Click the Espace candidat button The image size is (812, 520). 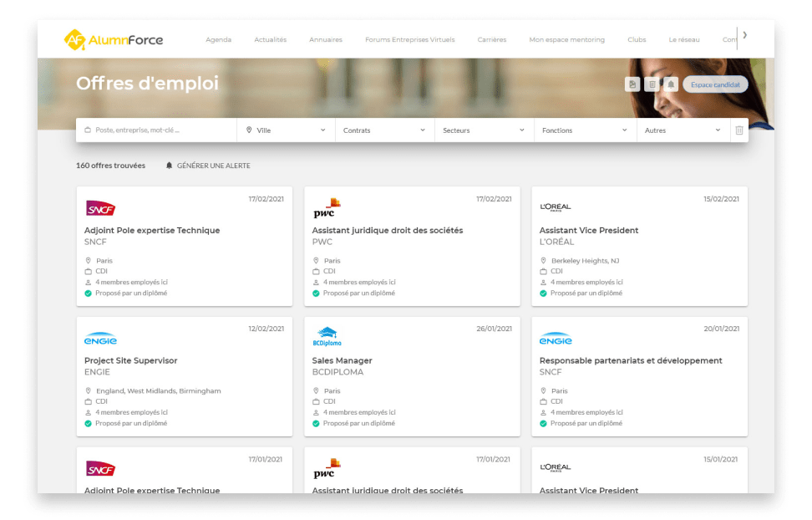click(x=715, y=84)
